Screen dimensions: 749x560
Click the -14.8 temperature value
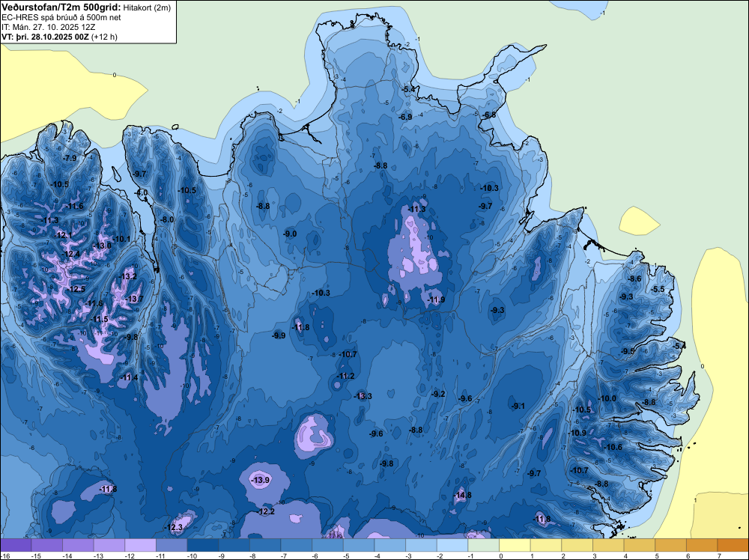coord(462,495)
